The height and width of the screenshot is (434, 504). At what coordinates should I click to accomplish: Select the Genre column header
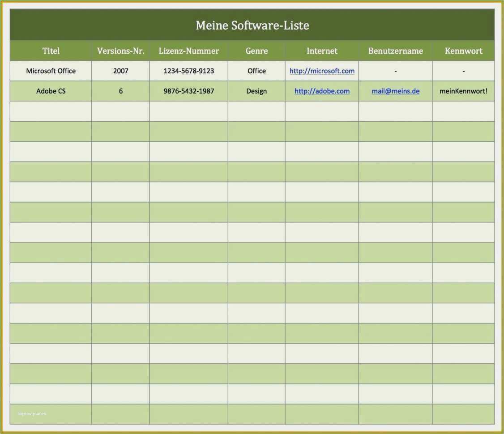click(x=256, y=51)
